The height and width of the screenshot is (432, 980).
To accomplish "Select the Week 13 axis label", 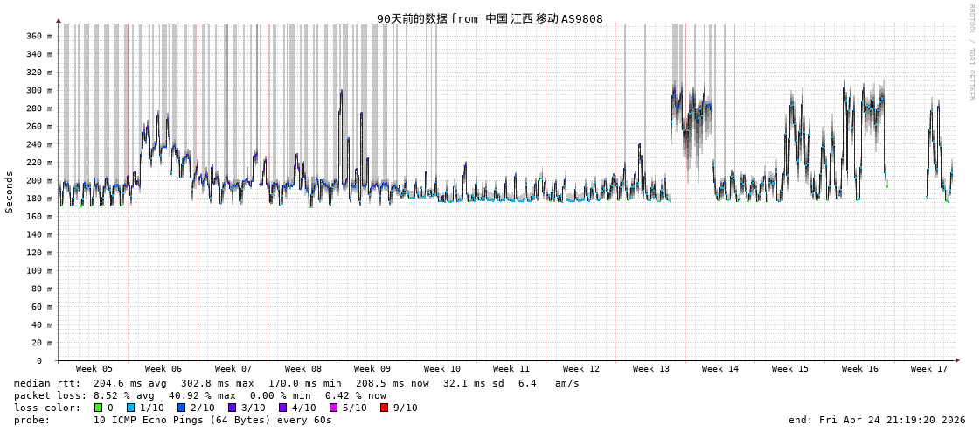I will pyautogui.click(x=651, y=369).
